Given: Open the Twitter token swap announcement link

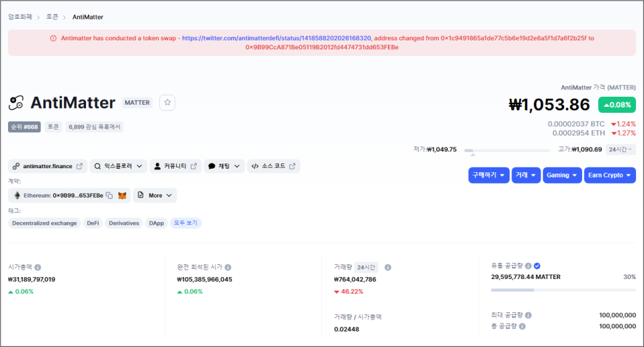Looking at the screenshot, I should [277, 38].
